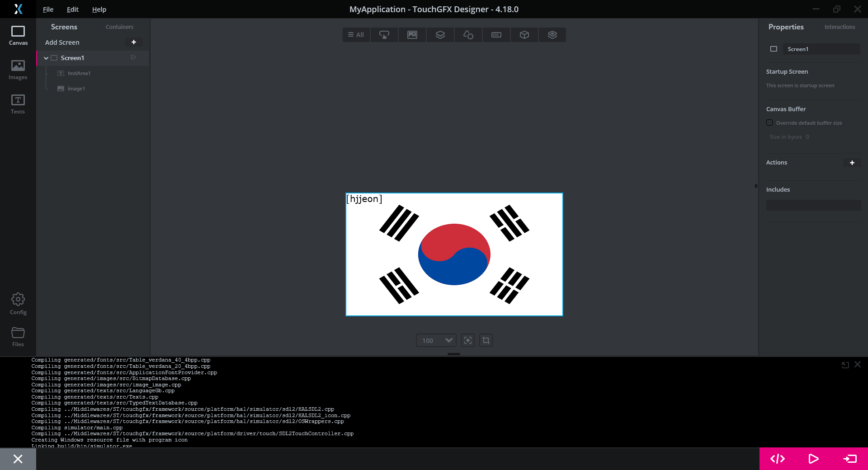Click the fit-to-screen zoom icon

point(468,340)
